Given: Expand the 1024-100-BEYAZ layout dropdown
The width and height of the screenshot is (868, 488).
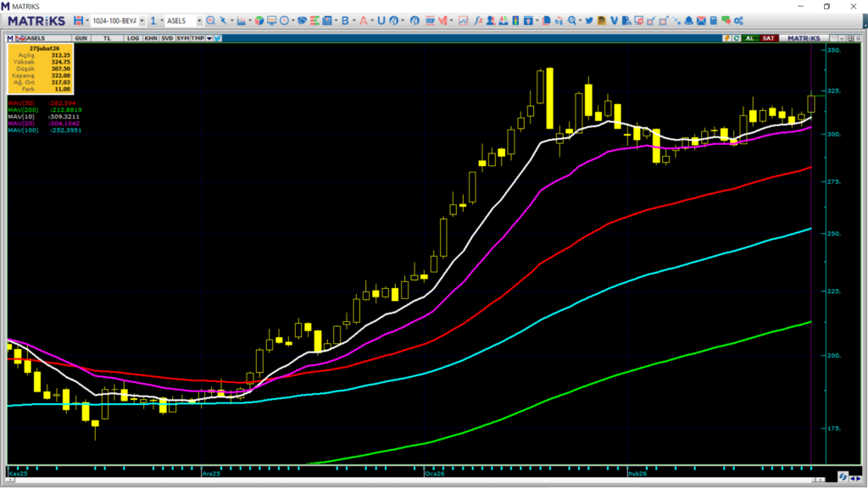Looking at the screenshot, I should (x=141, y=20).
